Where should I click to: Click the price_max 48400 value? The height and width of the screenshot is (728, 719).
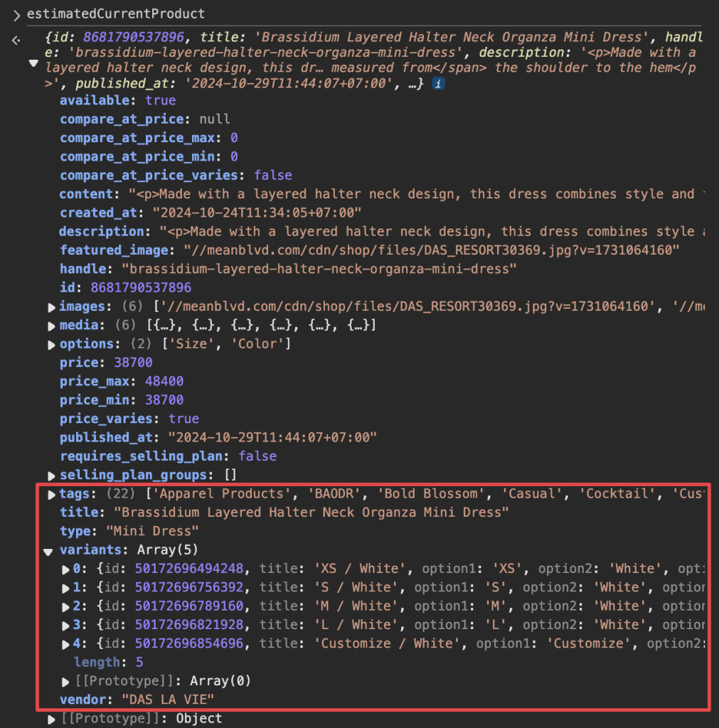(x=164, y=381)
